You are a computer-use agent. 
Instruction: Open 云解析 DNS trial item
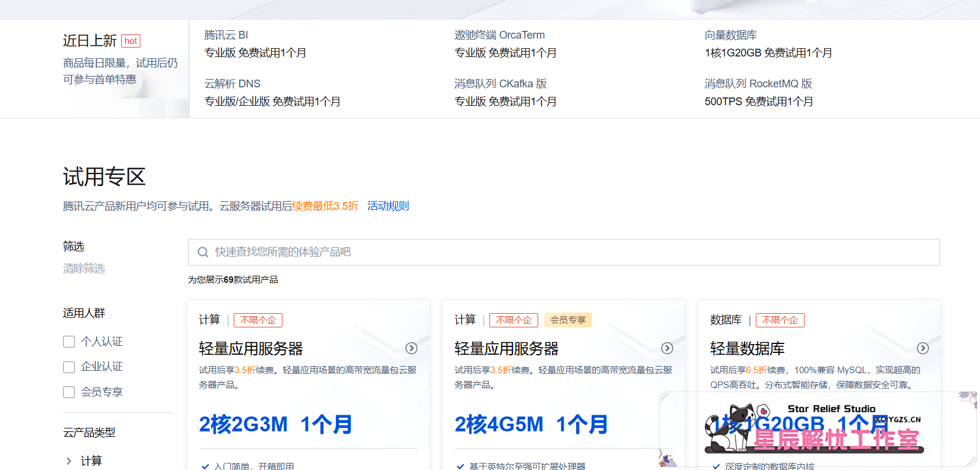click(272, 93)
